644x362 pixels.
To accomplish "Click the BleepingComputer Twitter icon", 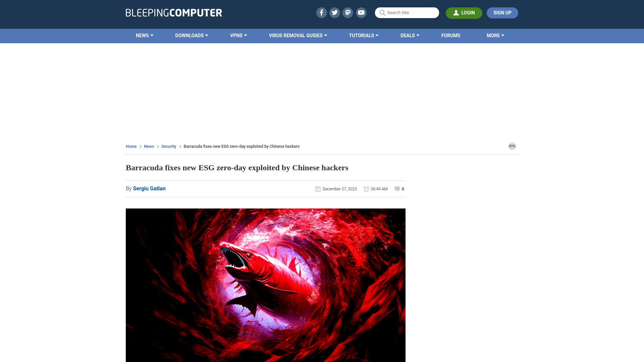I will point(334,13).
